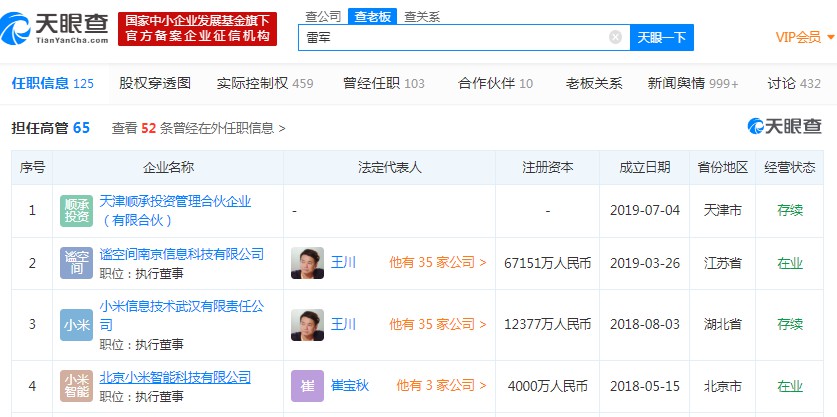
Task: Click the 北京市 region cell
Action: (723, 386)
